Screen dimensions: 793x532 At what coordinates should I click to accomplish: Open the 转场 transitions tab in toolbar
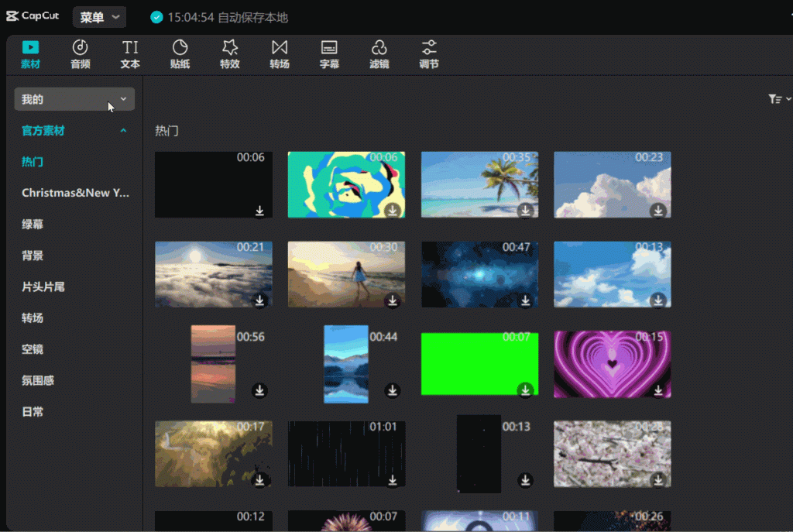279,54
